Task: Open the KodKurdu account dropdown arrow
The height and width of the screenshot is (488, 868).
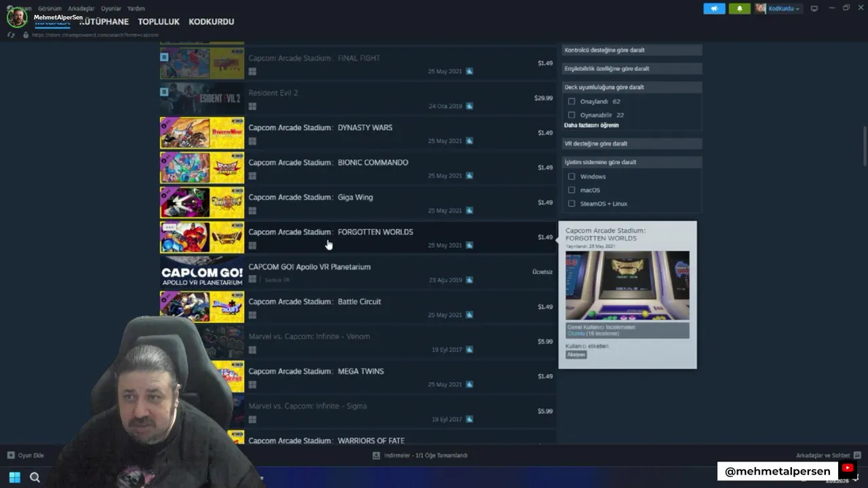Action: pyautogui.click(x=797, y=9)
